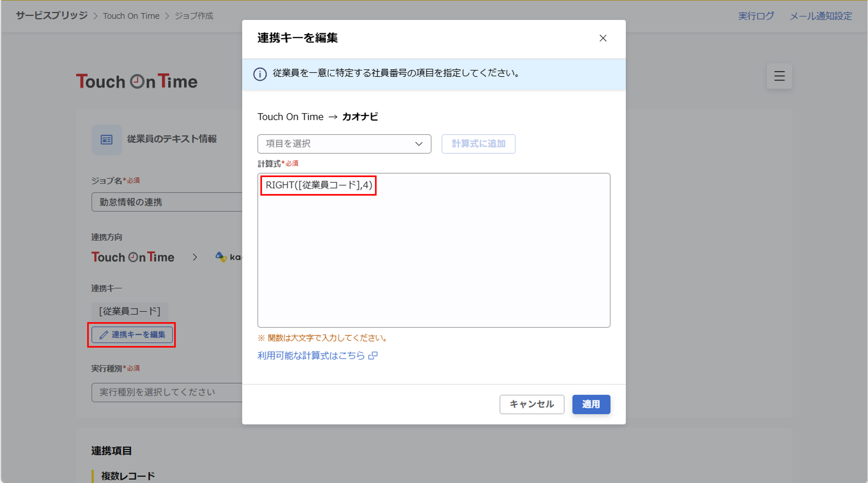Click the キャンセル button
The height and width of the screenshot is (483, 868).
coord(531,404)
